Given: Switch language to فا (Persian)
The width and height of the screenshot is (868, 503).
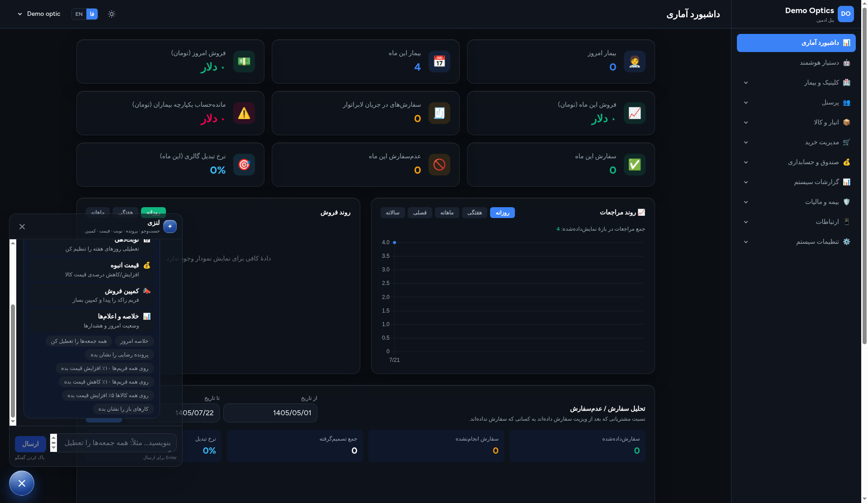Looking at the screenshot, I should (92, 14).
